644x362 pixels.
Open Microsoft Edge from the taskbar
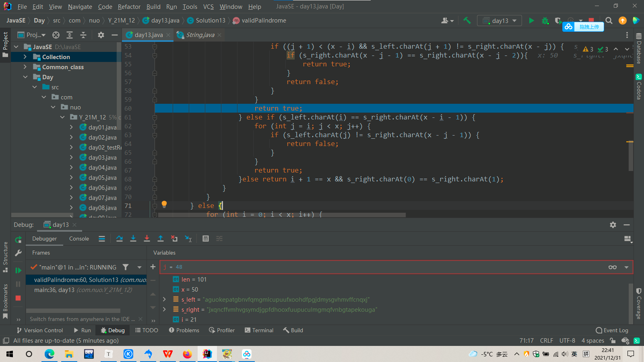49,354
